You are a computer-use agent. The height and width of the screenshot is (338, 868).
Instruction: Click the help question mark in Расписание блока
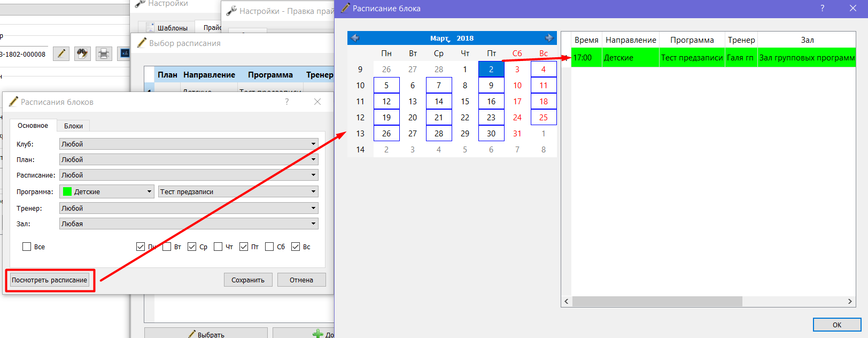822,8
